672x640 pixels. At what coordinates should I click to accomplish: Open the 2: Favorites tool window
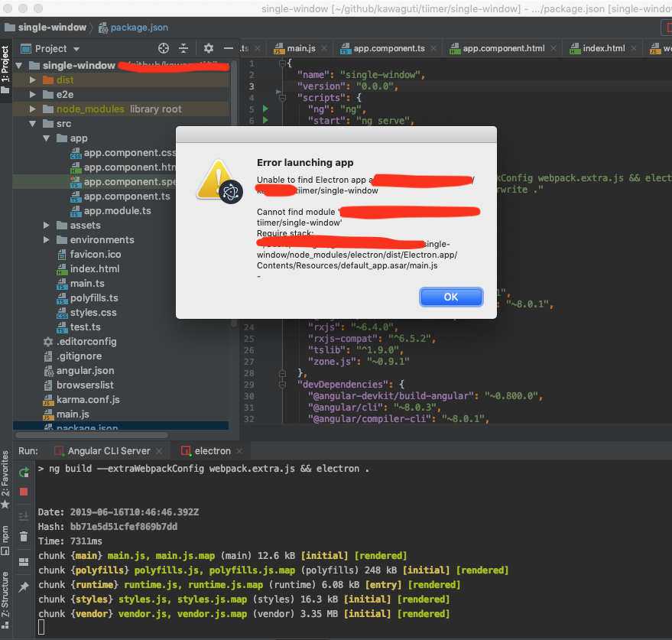point(5,479)
